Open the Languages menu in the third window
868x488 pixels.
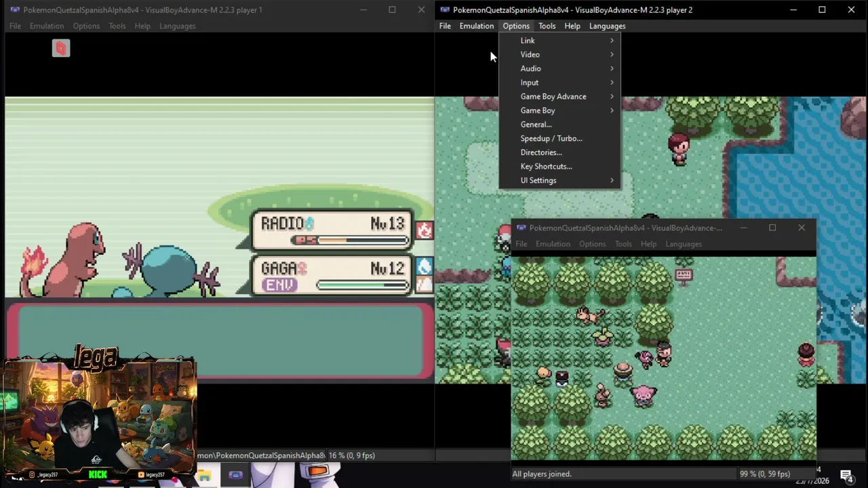[684, 244]
